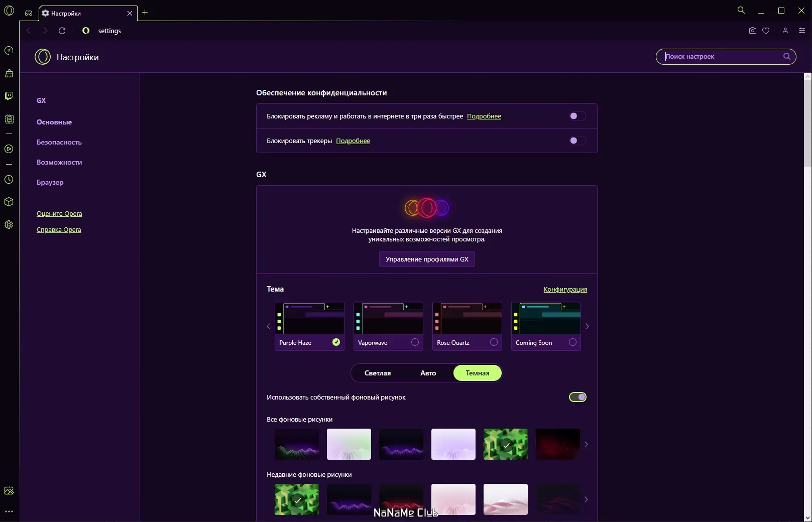Open the Основные settings section
This screenshot has height=522, width=812.
click(x=54, y=122)
